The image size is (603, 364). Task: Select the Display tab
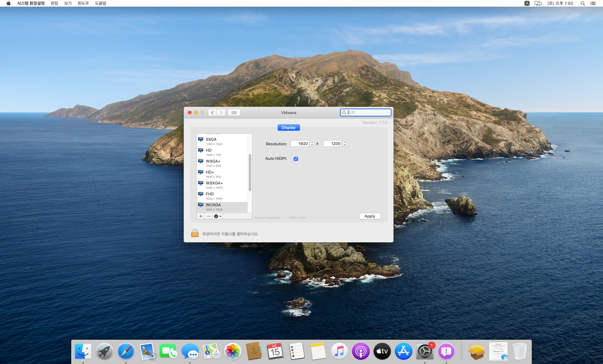click(289, 128)
